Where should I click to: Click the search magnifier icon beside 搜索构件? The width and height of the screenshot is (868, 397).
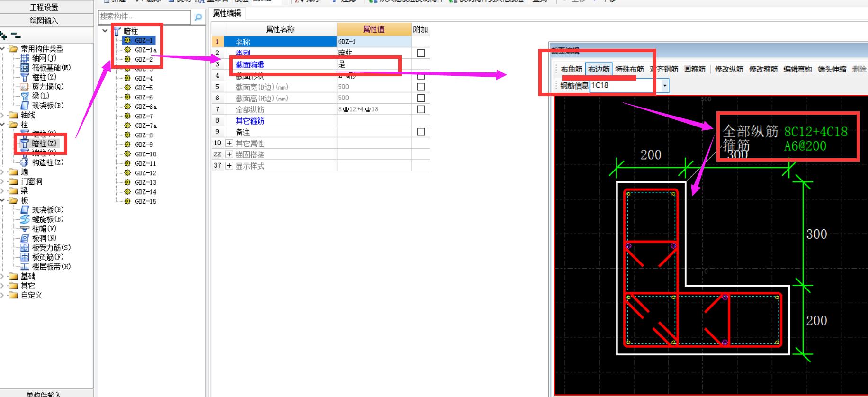point(198,17)
